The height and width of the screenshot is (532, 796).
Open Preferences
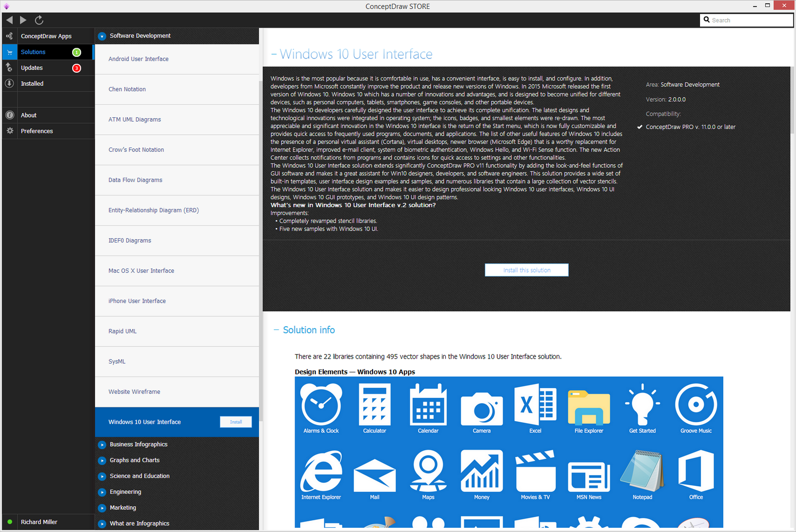pyautogui.click(x=37, y=131)
